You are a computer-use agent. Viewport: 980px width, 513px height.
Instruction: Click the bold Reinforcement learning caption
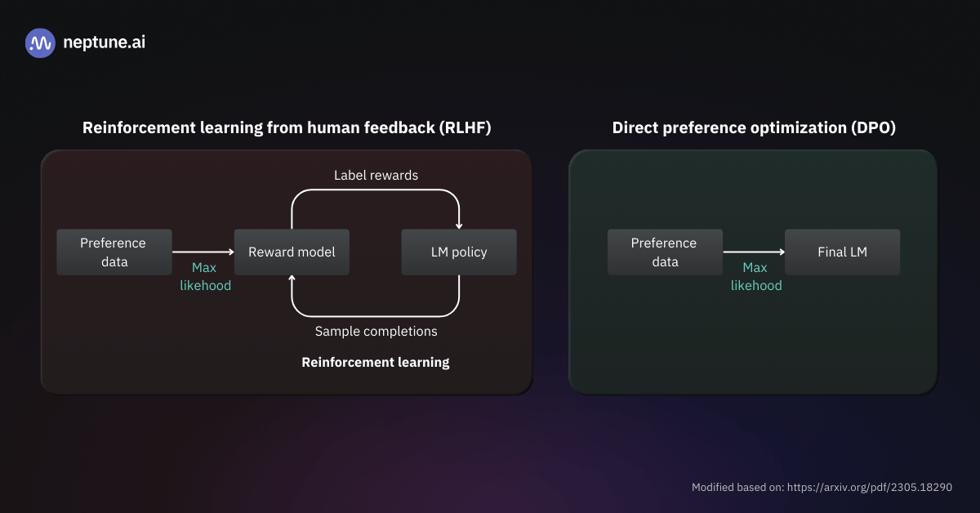(x=376, y=362)
